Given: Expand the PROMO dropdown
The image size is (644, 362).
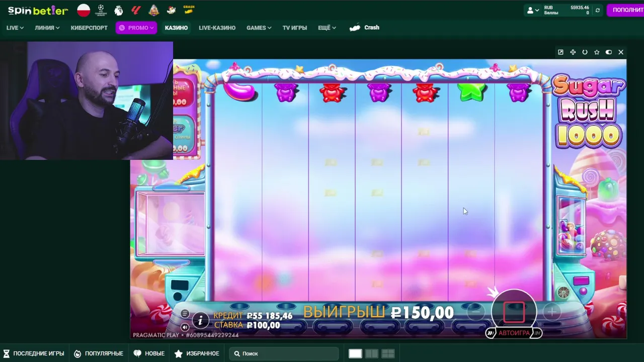Looking at the screenshot, I should 136,28.
